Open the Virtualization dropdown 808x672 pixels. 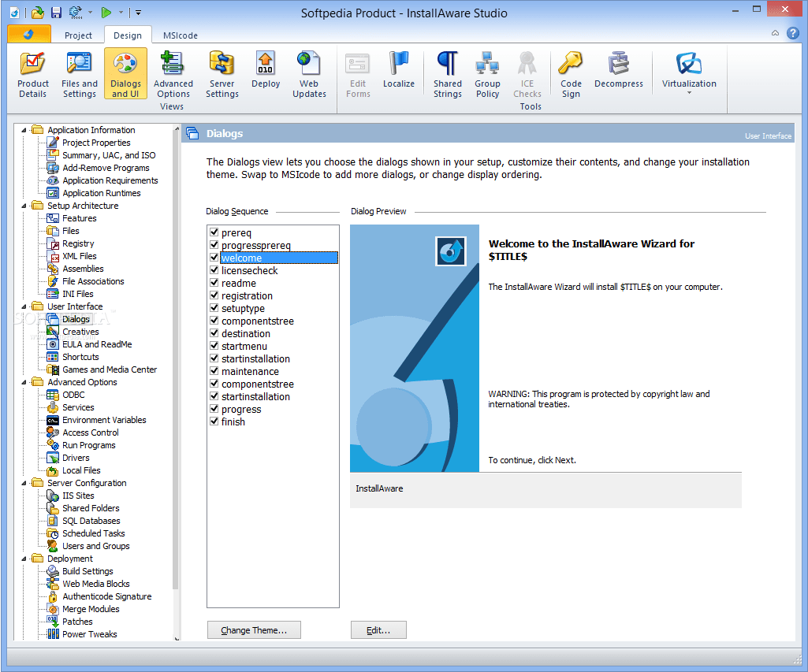pos(688,73)
